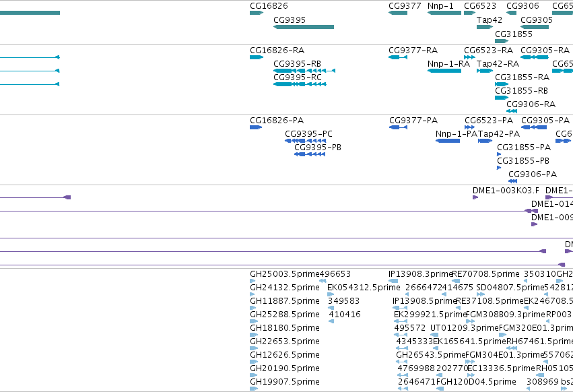573x392 pixels.
Task: Click the Tap42-PA protein label
Action: [x=499, y=134]
